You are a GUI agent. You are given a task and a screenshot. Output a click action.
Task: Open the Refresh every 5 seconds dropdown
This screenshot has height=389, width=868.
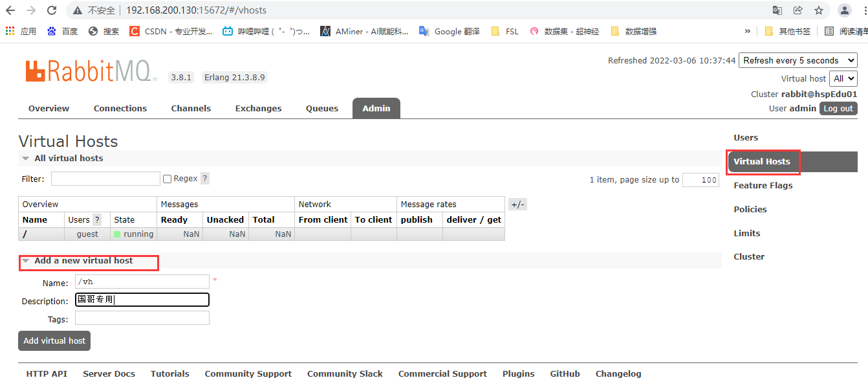(797, 60)
